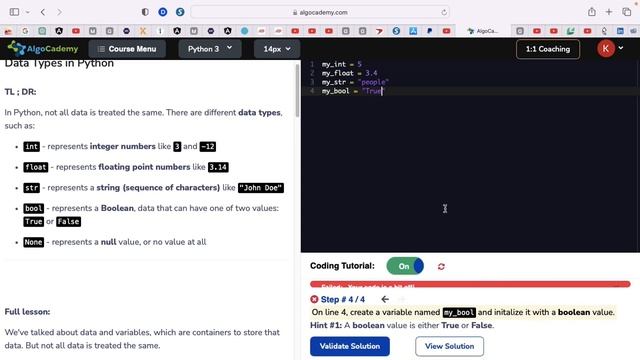This screenshot has width=640, height=360.
Task: Toggle the Coding Tutorial On switch
Action: tap(405, 266)
